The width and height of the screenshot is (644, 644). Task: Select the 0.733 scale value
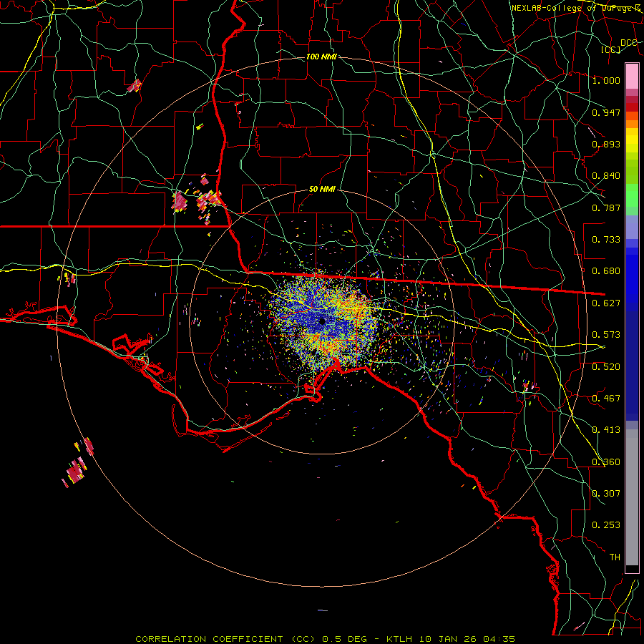[x=606, y=240]
